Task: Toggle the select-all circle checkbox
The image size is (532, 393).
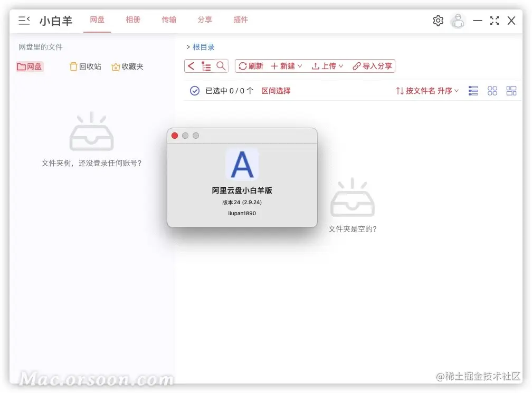Action: [195, 91]
